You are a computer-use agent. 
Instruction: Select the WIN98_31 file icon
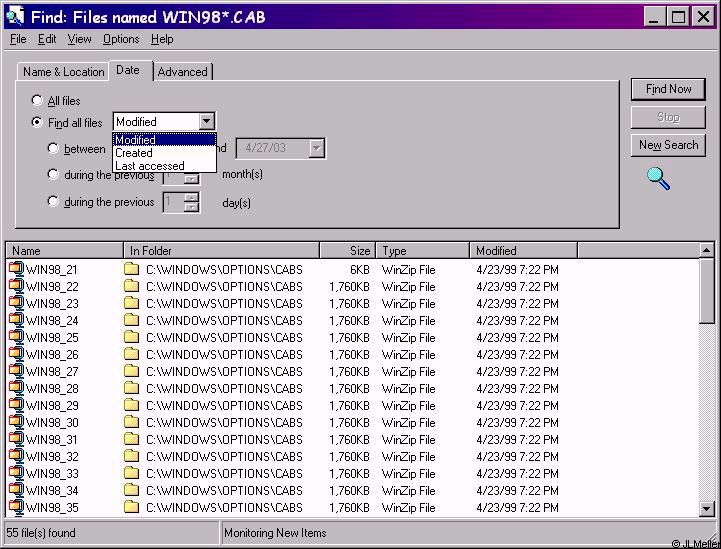point(16,439)
